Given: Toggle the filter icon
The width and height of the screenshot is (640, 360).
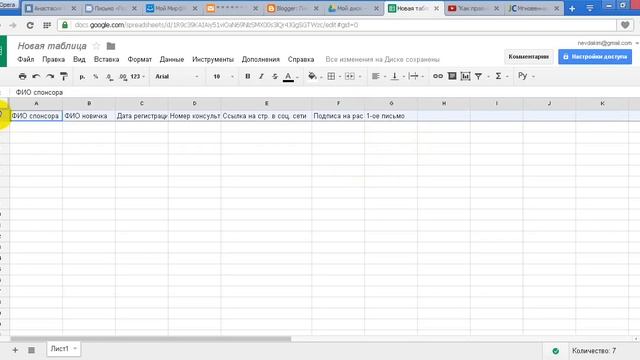Looking at the screenshot, I should (478, 76).
